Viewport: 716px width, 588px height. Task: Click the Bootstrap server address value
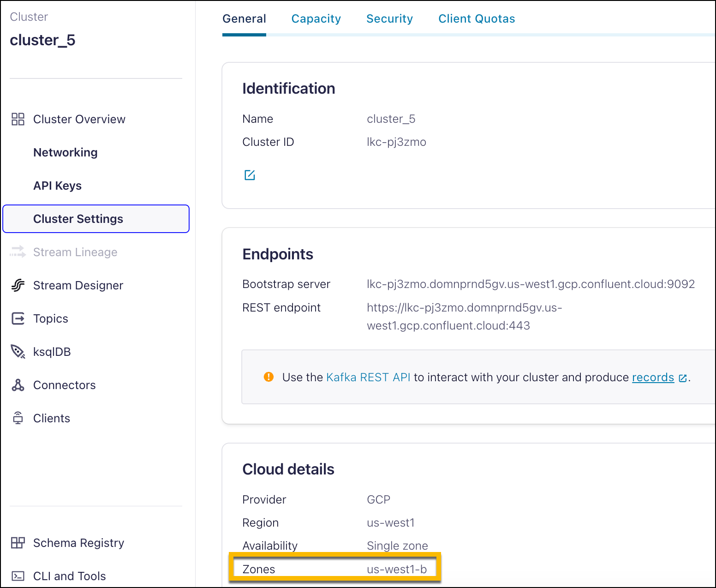(531, 284)
